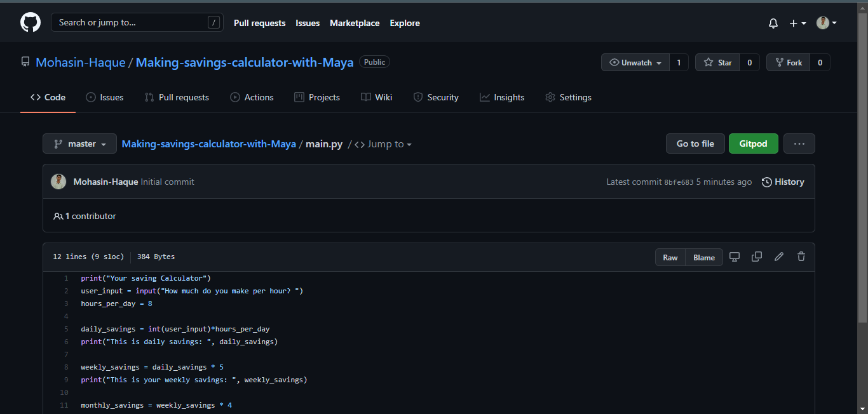Open the user avatar menu
Viewport: 868px width, 414px height.
point(827,23)
